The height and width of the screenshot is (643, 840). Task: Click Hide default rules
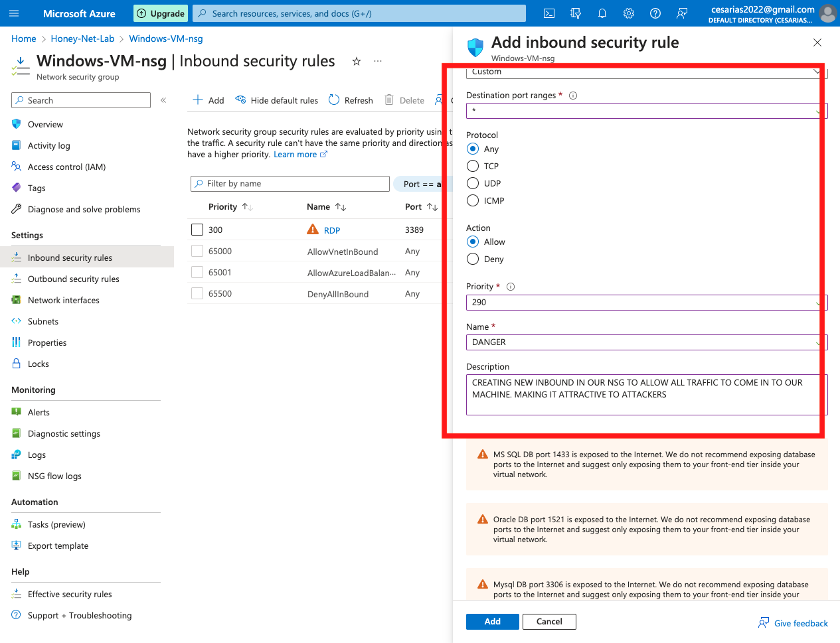coord(276,100)
